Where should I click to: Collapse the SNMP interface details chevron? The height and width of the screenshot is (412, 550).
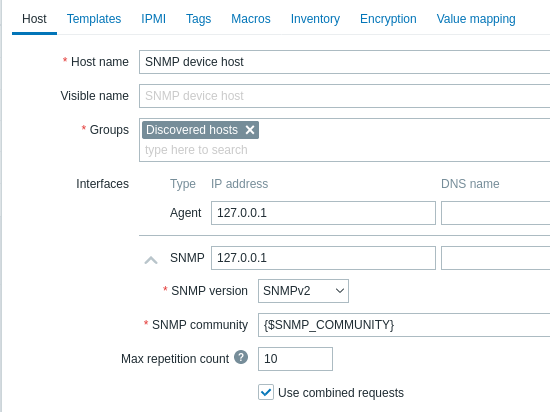[x=151, y=260]
